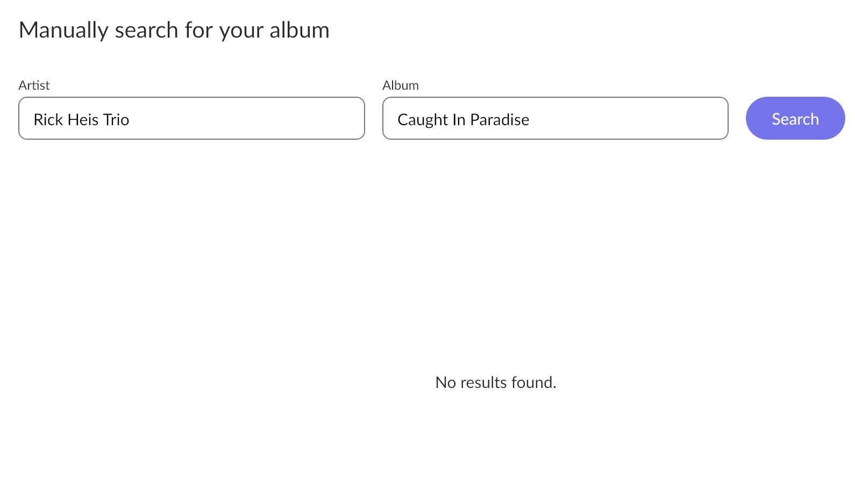Click the word 'search' in the page heading
Image resolution: width=855 pixels, height=504 pixels.
click(147, 31)
